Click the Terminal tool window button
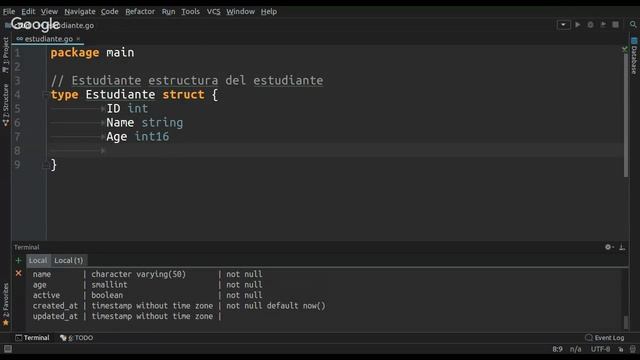This screenshot has width=640, height=360. coord(32,338)
